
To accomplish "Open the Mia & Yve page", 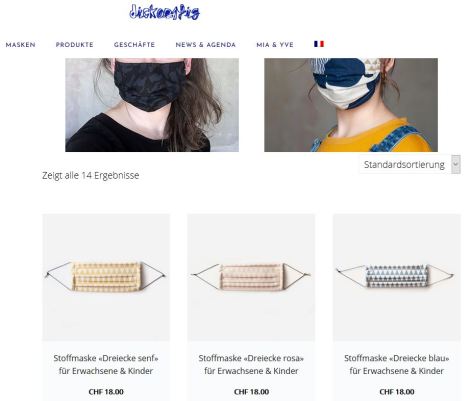I will coord(275,45).
